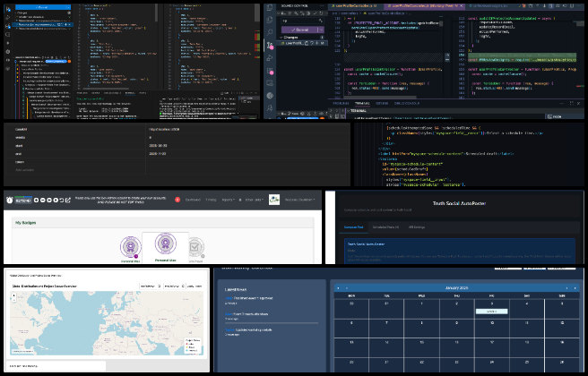Viewport: 588px width, 376px height.
Task: Click the blue Commit button in left VS Code
Action: (x=43, y=7)
